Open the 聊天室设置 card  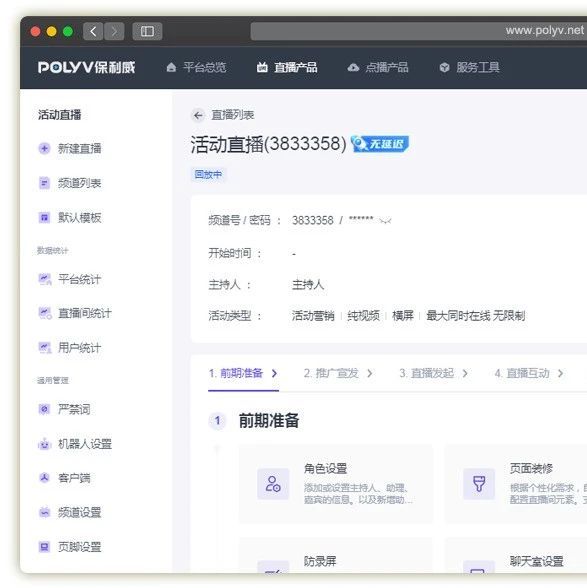(516, 556)
